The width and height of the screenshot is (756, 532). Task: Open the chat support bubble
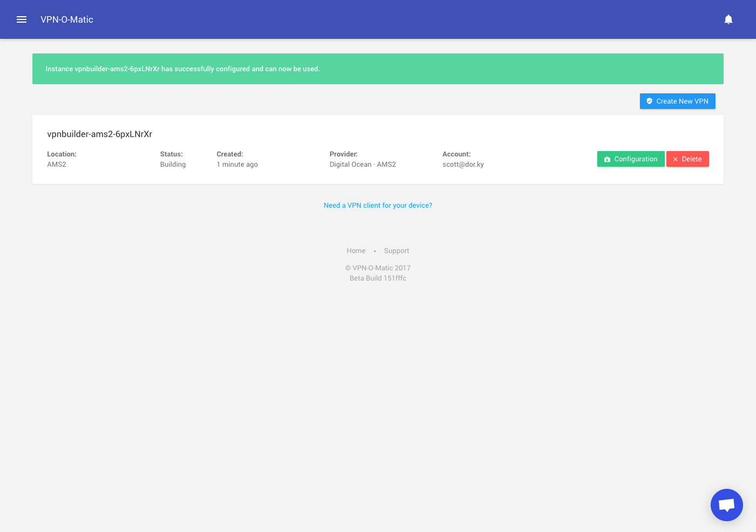tap(726, 505)
